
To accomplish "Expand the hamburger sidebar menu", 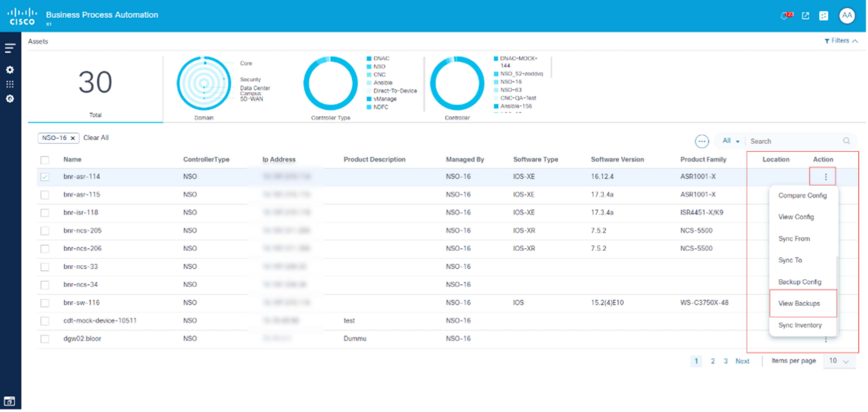I will click(10, 48).
